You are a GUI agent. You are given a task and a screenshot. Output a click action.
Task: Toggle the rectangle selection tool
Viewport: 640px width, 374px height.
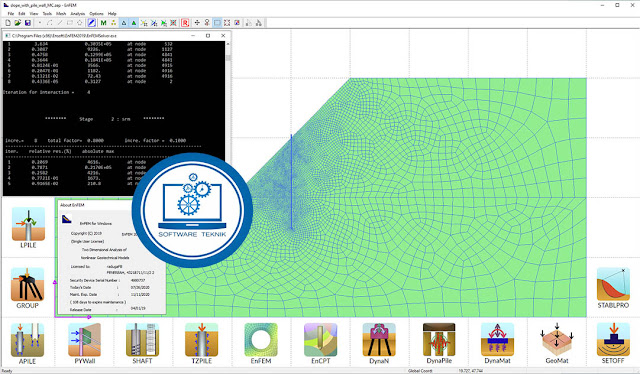(x=217, y=23)
